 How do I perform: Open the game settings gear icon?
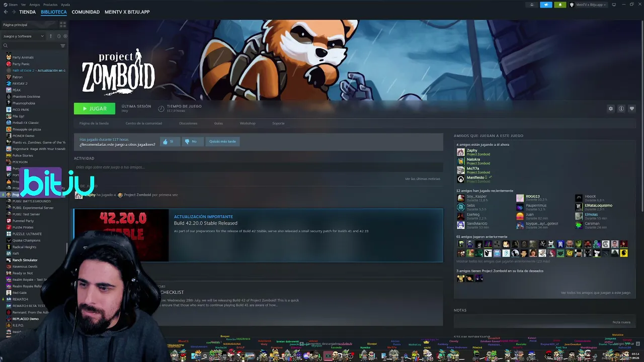point(611,109)
